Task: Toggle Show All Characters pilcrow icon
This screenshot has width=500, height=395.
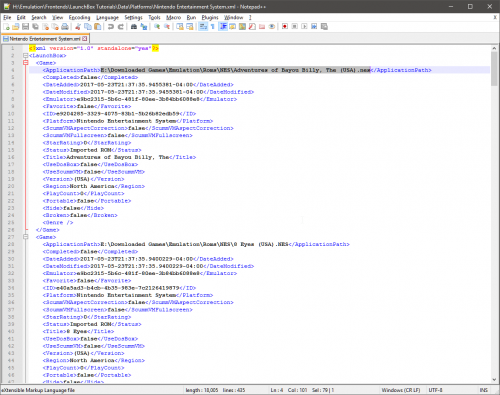Action: click(x=213, y=27)
